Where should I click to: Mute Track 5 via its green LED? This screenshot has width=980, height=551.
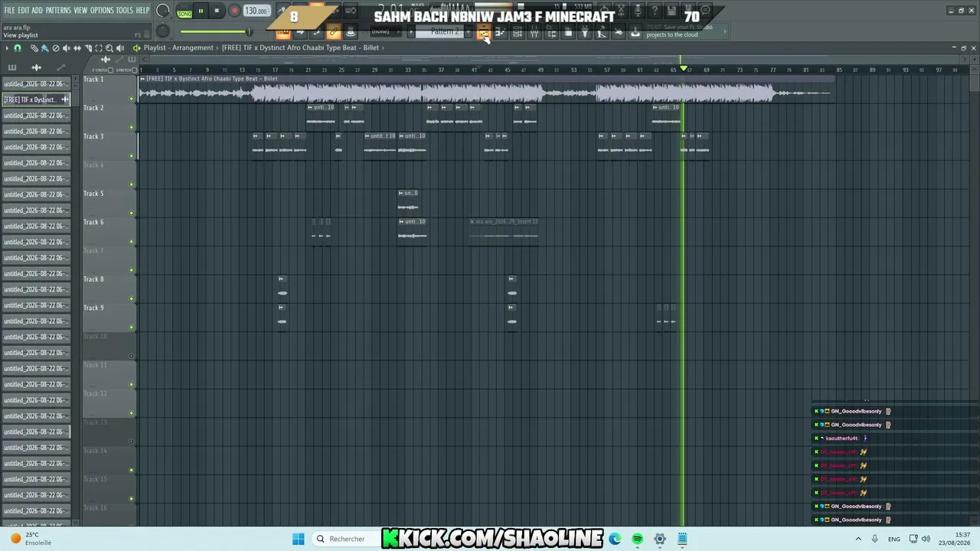point(132,213)
